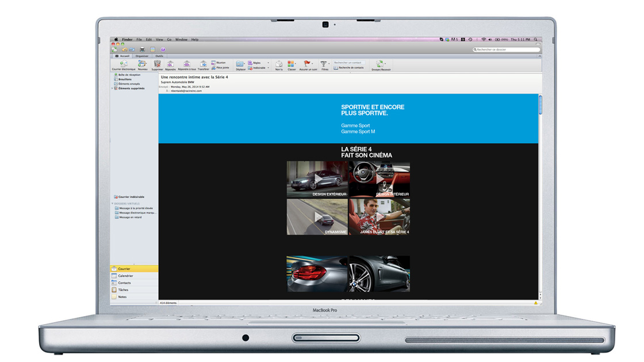Image resolution: width=644 pixels, height=362 pixels.
Task: Select the Éléments envoyés folder
Action: pos(129,84)
